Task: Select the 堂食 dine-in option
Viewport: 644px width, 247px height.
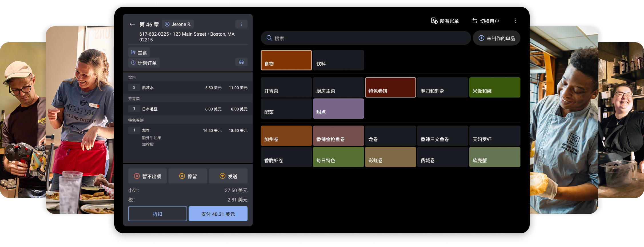Action: point(139,52)
